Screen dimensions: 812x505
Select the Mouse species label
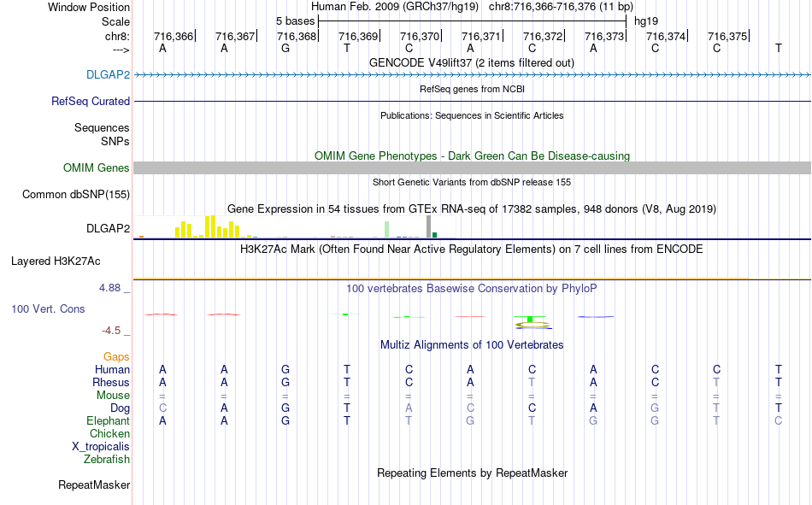113,395
